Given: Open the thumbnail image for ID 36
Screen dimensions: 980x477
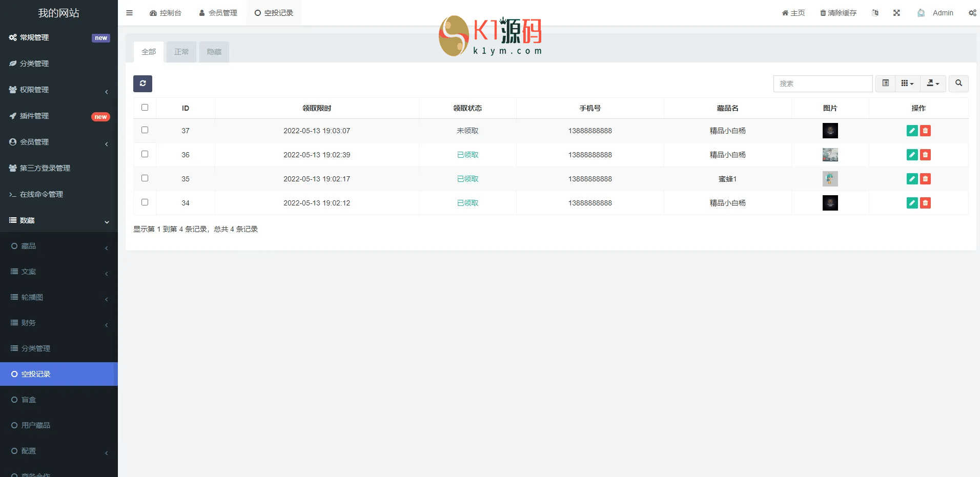Looking at the screenshot, I should click(830, 155).
